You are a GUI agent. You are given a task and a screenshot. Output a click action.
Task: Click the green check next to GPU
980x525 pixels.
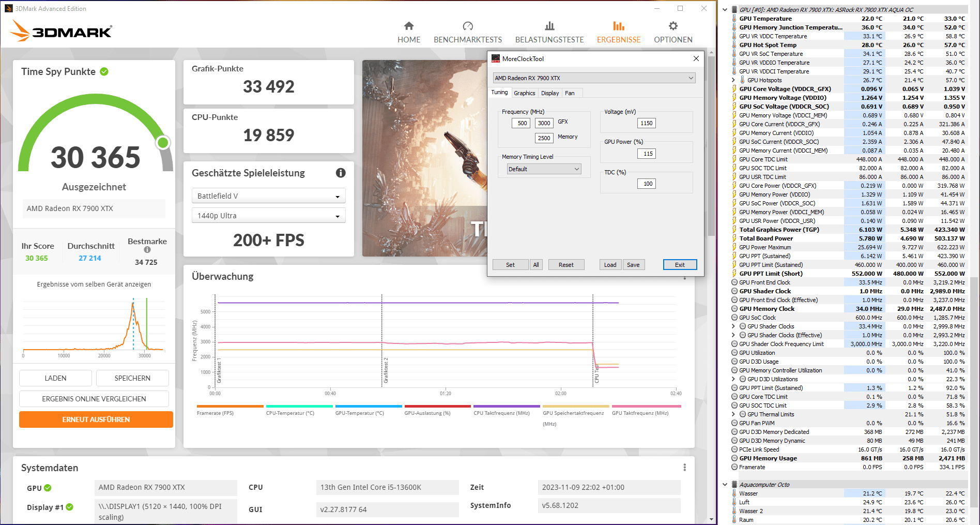(x=48, y=488)
